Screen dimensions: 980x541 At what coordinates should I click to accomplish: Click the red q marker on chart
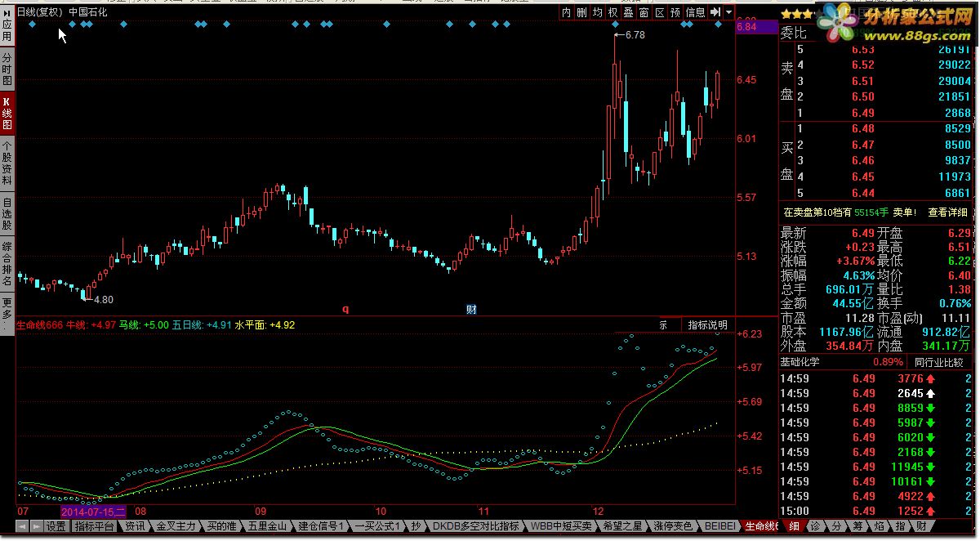point(345,309)
